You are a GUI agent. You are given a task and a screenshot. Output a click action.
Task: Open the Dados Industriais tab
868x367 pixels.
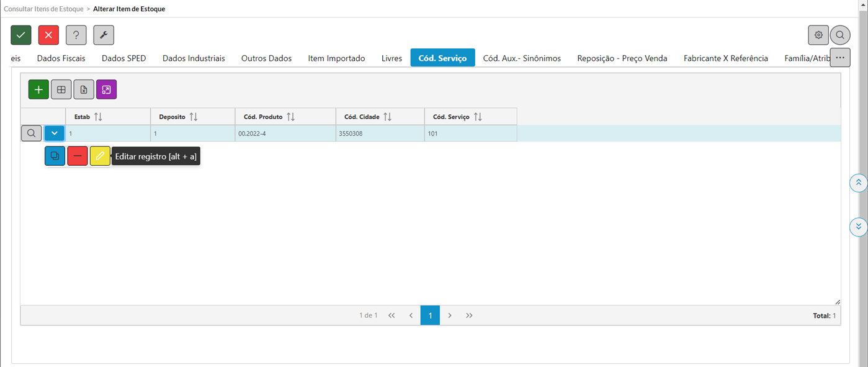[x=194, y=58]
